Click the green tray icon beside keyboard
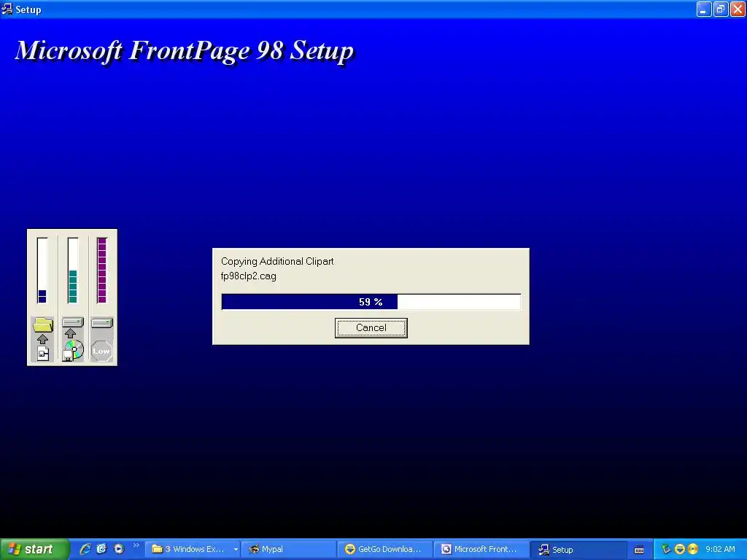This screenshot has height=560, width=747. (666, 549)
